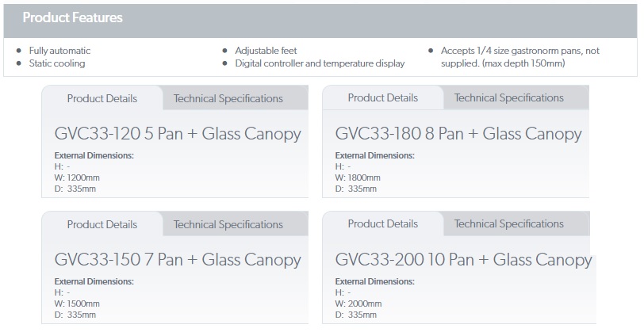This screenshot has height=336, width=644.
Task: Click GVC33-150 7 Pan + Glass Canopy title
Action: tap(178, 260)
